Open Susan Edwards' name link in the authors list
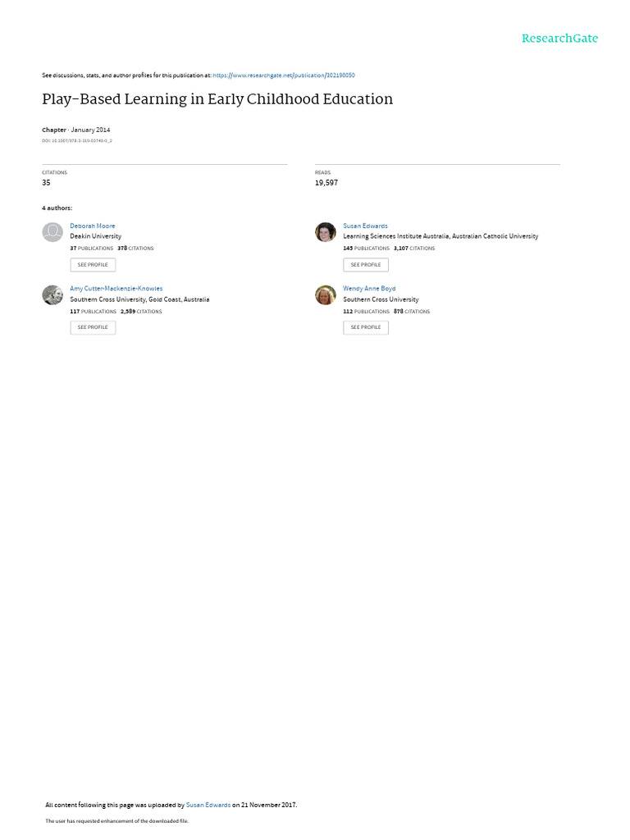The height and width of the screenshot is (840, 630). click(365, 226)
